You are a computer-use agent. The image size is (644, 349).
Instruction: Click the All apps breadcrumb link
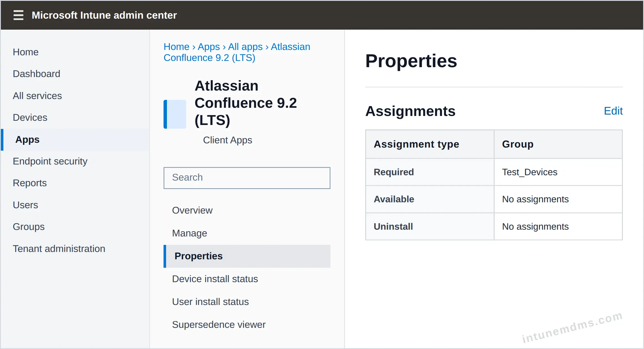tap(245, 47)
